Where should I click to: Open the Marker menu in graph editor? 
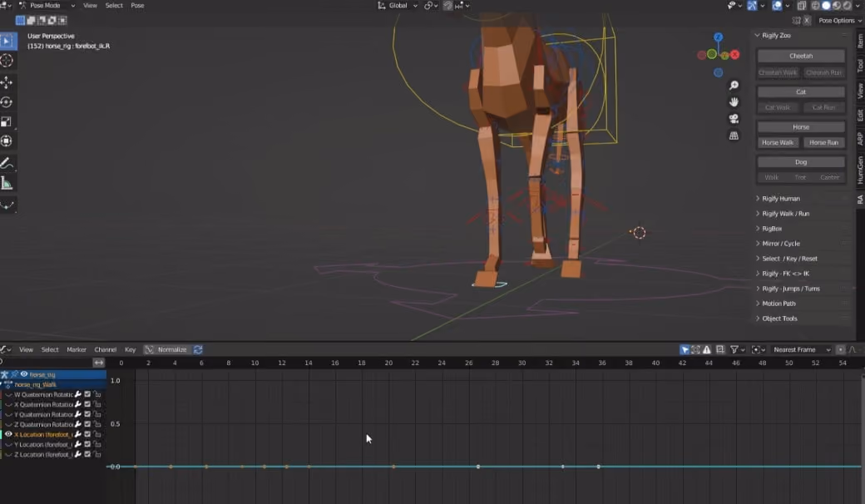point(77,349)
